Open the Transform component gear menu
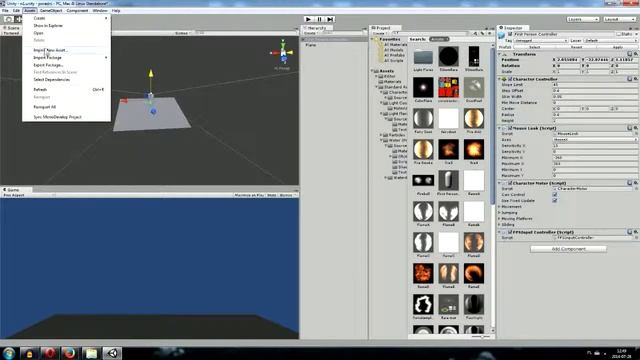 636,54
